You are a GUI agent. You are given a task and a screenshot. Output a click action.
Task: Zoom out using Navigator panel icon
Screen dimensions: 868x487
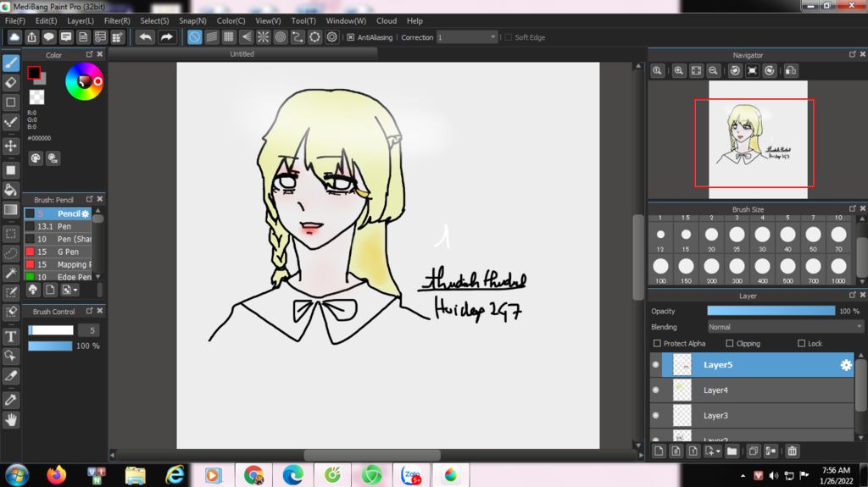pos(714,71)
